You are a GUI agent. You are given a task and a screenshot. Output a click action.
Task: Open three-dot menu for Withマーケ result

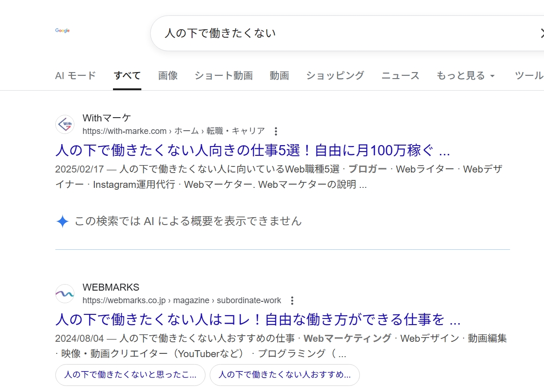tap(276, 131)
